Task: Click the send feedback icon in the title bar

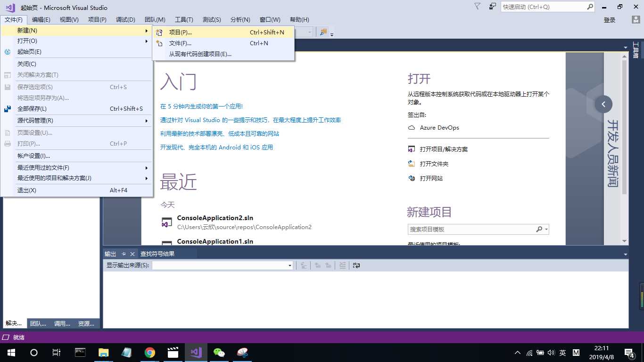Action: tap(493, 6)
